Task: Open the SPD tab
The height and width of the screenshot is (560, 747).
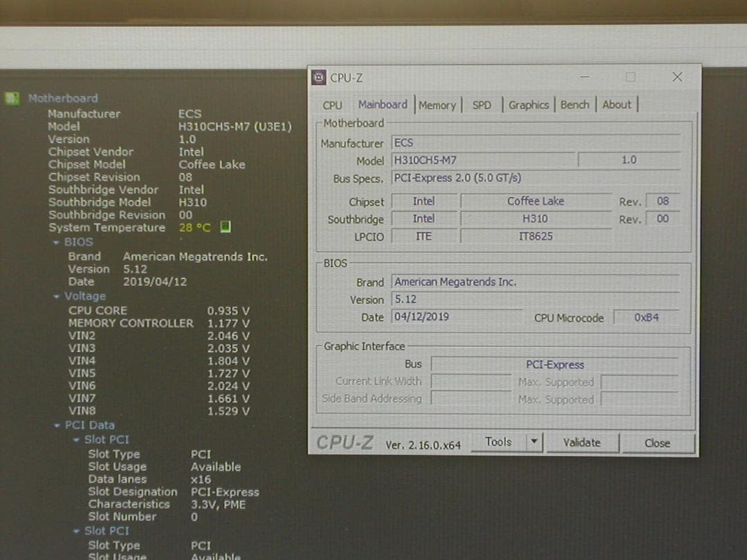Action: pos(481,104)
